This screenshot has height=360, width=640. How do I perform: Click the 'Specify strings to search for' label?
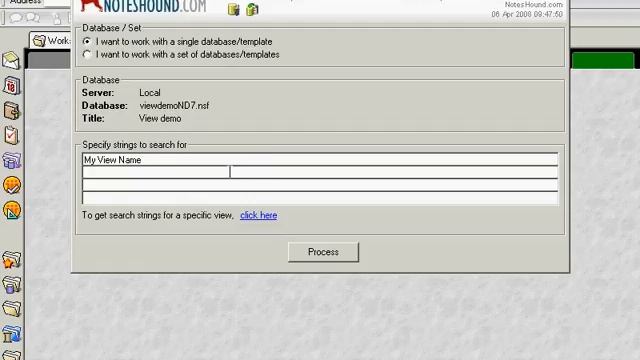coord(135,145)
